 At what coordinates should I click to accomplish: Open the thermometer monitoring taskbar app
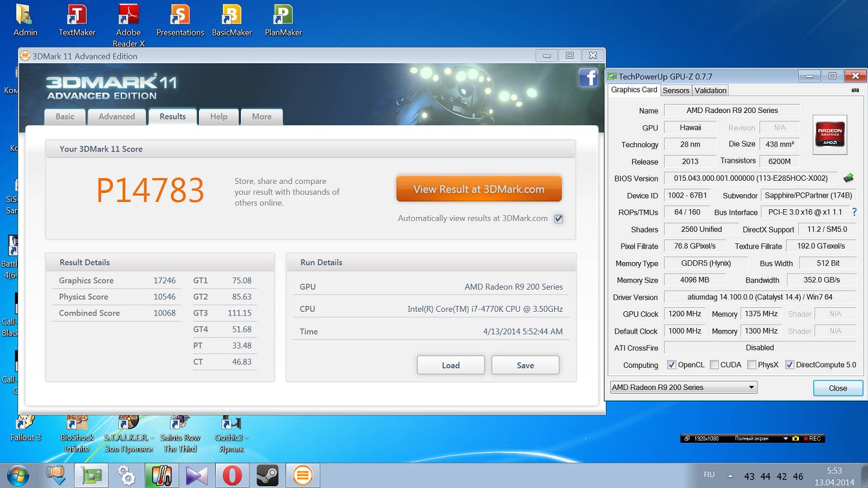coord(161,476)
